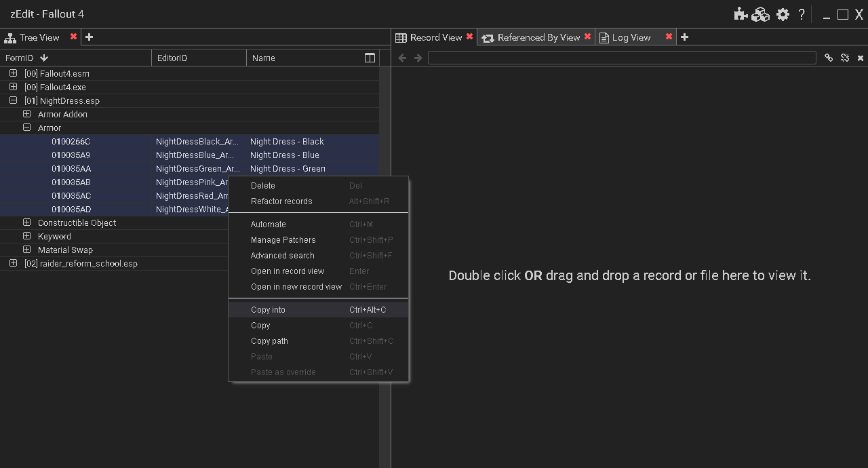This screenshot has height=468, width=868.
Task: Open the extensions puzzle-piece icon
Action: (x=741, y=14)
